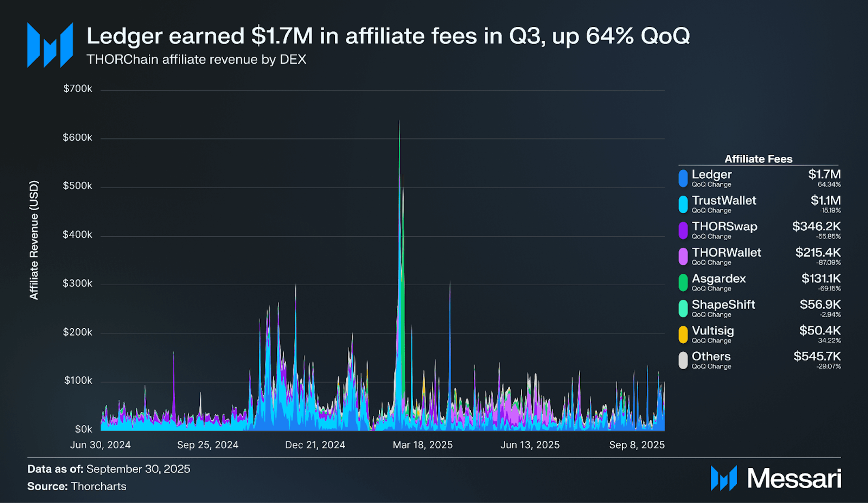
Task: Click the Asgardex green legend swatch
Action: click(683, 282)
